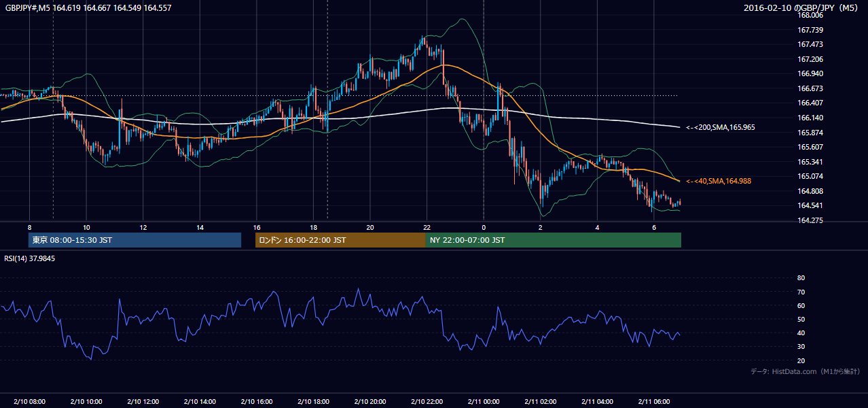Image resolution: width=868 pixels, height=408 pixels.
Task: Click hour tick 12 under price chart
Action: pyautogui.click(x=143, y=227)
